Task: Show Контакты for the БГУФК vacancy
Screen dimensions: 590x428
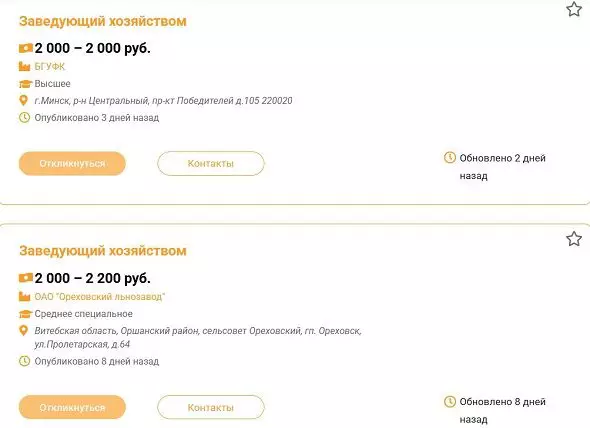Action: tap(211, 163)
